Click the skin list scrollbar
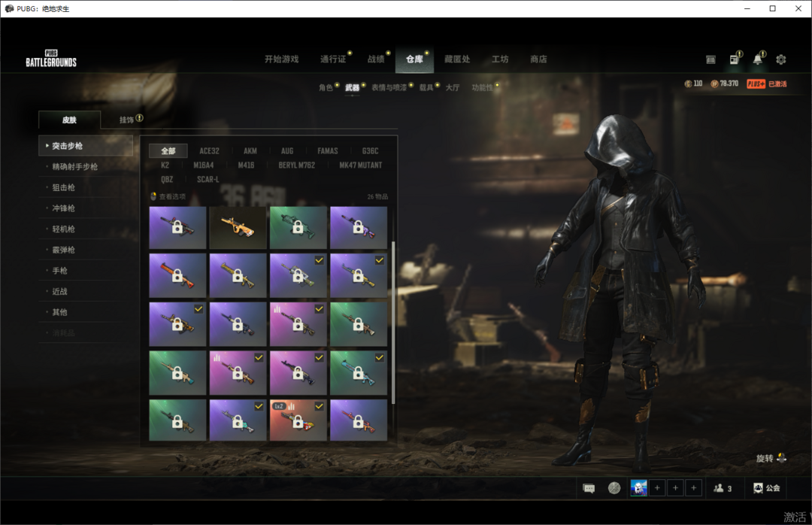The height and width of the screenshot is (525, 812). click(393, 323)
